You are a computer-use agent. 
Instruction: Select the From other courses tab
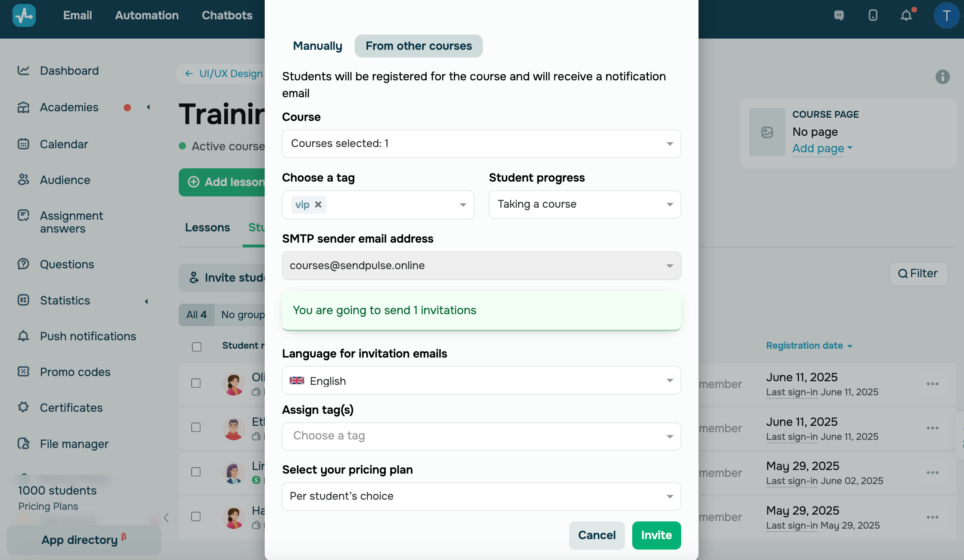[x=419, y=46]
